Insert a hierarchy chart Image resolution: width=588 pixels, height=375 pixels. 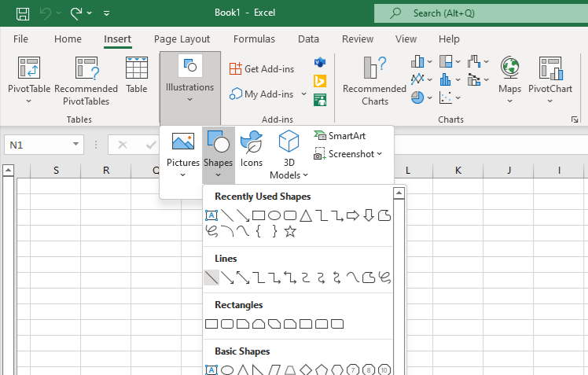pyautogui.click(x=449, y=61)
